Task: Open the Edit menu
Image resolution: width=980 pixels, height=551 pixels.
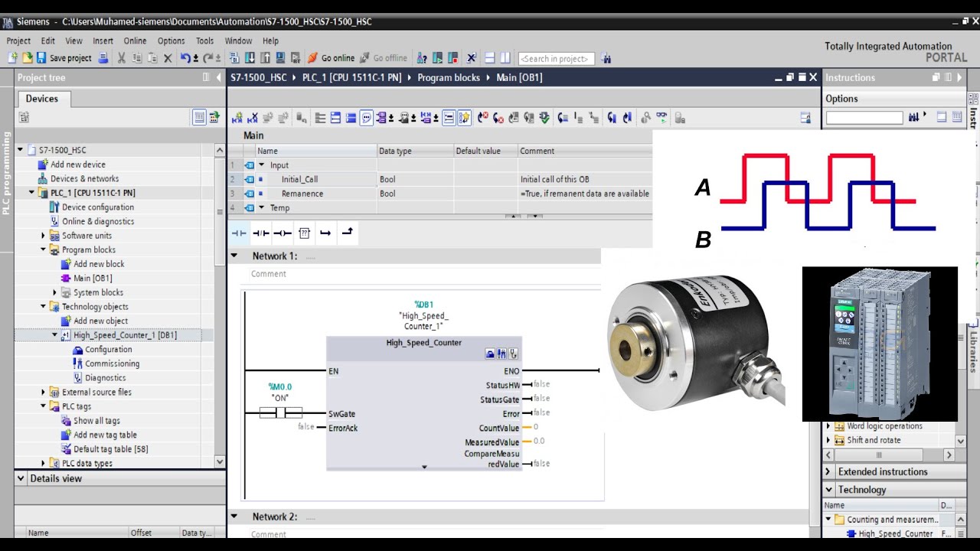Action: click(x=47, y=41)
